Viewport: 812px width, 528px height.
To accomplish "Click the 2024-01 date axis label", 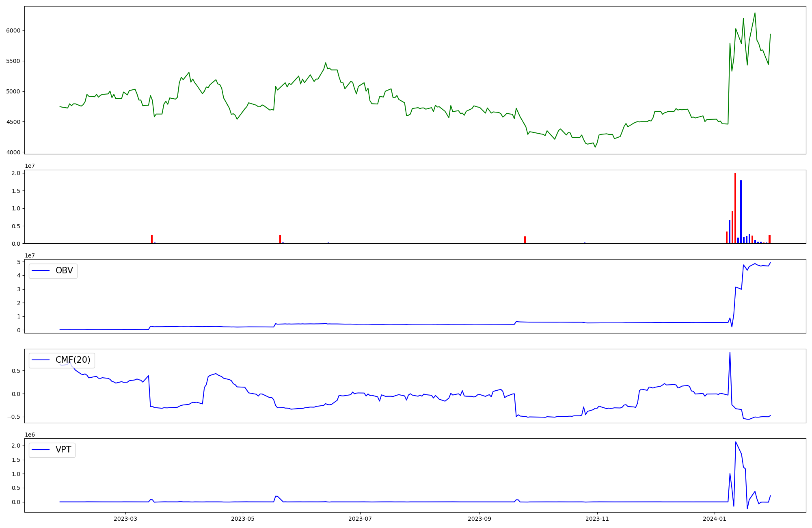I will [714, 519].
